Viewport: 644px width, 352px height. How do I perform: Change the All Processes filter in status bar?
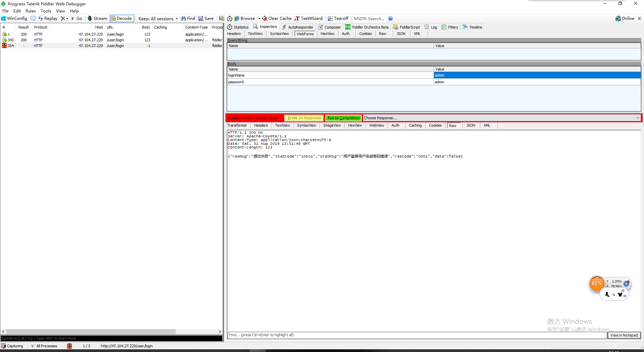click(x=44, y=346)
